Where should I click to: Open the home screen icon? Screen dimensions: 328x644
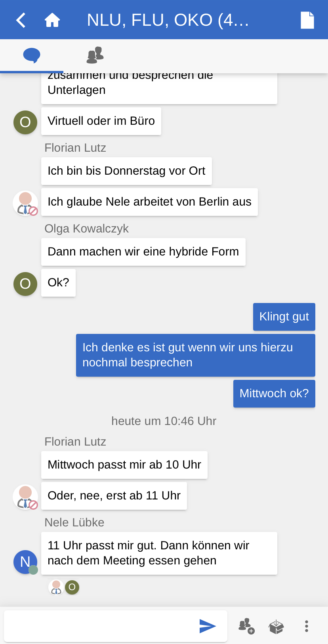coord(52,20)
